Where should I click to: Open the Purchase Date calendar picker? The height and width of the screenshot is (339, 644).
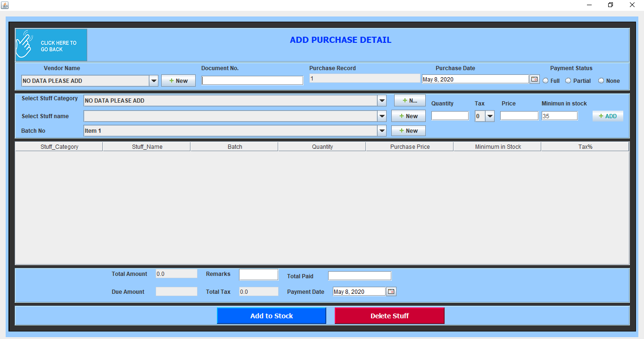[x=534, y=79]
